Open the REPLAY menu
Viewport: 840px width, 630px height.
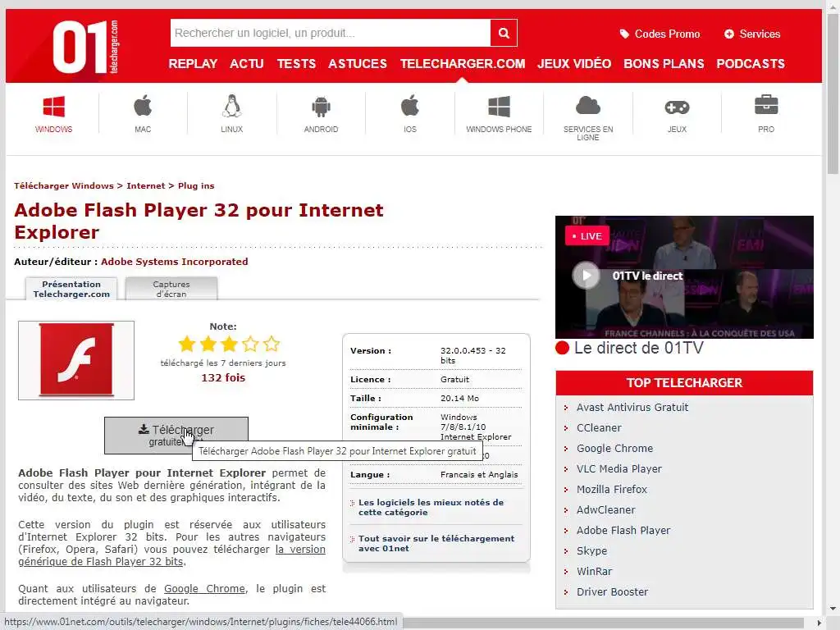(193, 64)
